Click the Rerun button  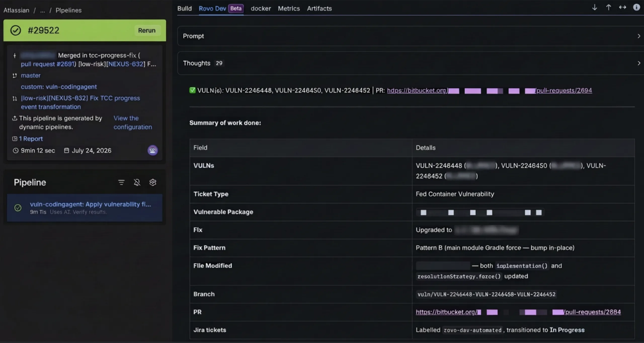[x=147, y=30]
